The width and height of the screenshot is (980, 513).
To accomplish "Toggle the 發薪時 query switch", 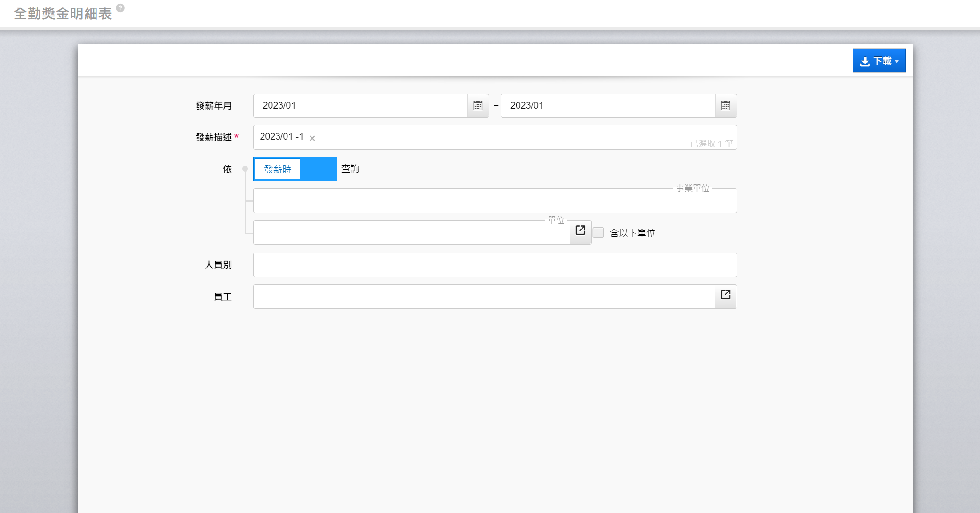I will point(295,169).
